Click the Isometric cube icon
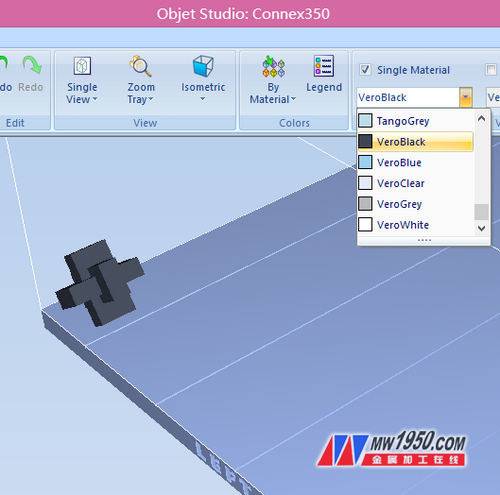The image size is (500, 495). (x=203, y=66)
